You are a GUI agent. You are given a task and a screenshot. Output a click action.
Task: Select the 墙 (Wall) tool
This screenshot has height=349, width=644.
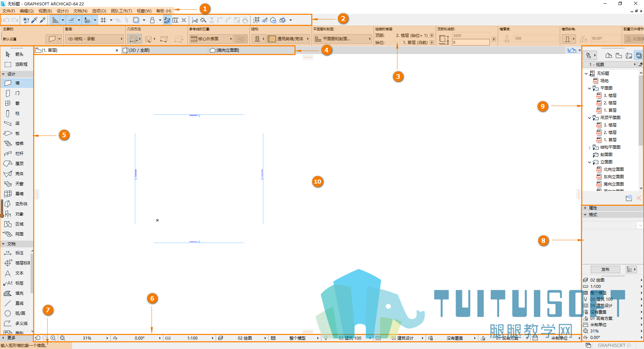[x=17, y=83]
